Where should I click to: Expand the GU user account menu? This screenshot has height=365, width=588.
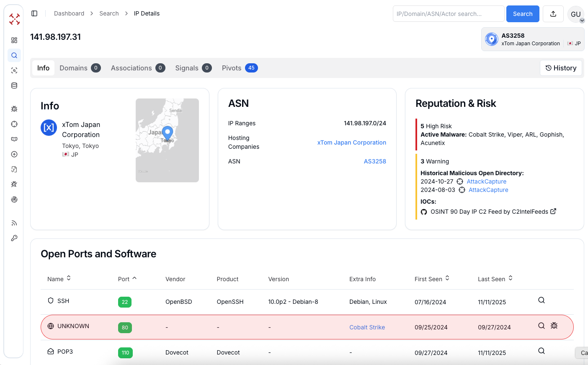(576, 14)
